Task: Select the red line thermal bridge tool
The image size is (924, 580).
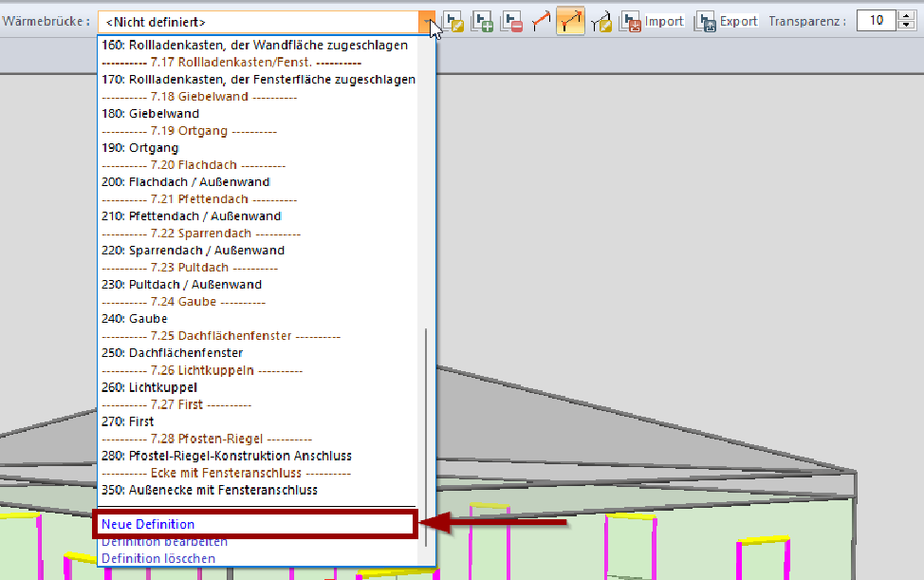Action: (x=541, y=21)
